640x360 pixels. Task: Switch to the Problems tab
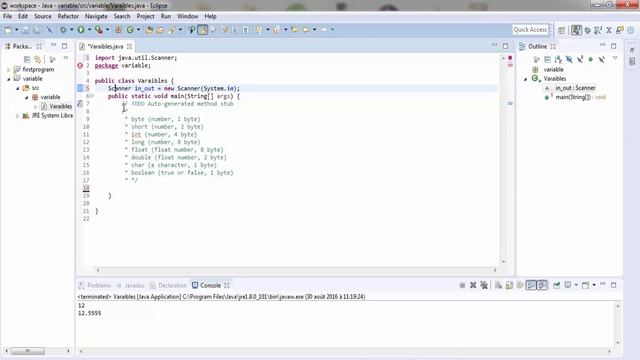(x=95, y=285)
